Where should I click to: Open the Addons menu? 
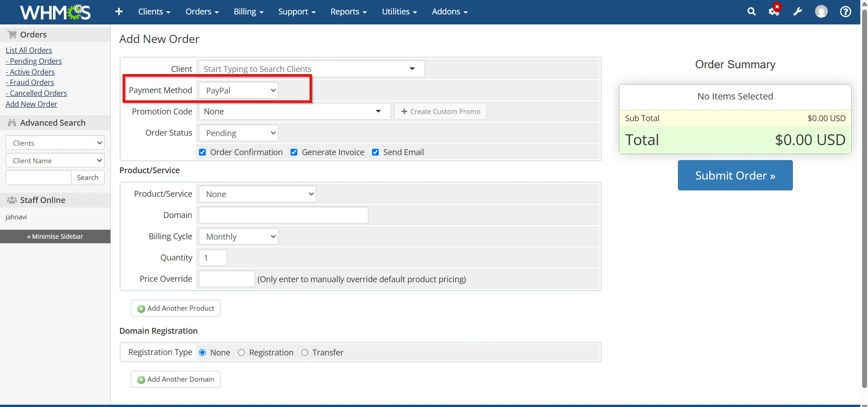tap(449, 12)
